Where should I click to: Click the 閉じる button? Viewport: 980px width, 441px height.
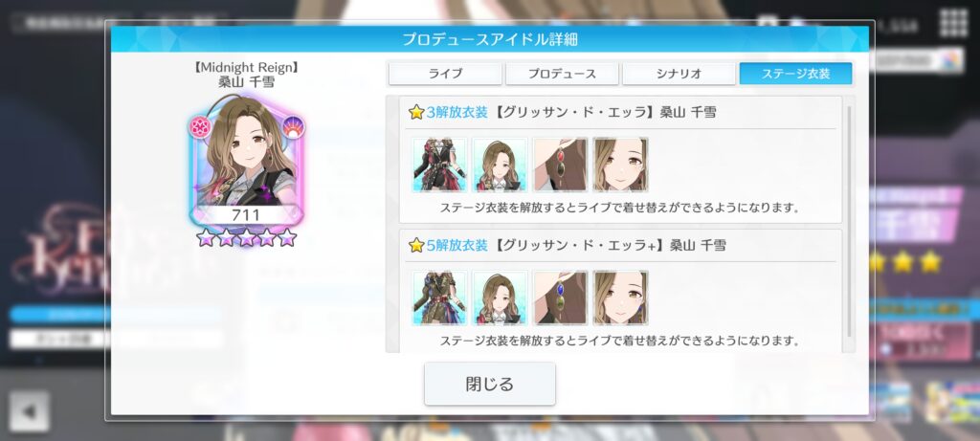point(490,384)
